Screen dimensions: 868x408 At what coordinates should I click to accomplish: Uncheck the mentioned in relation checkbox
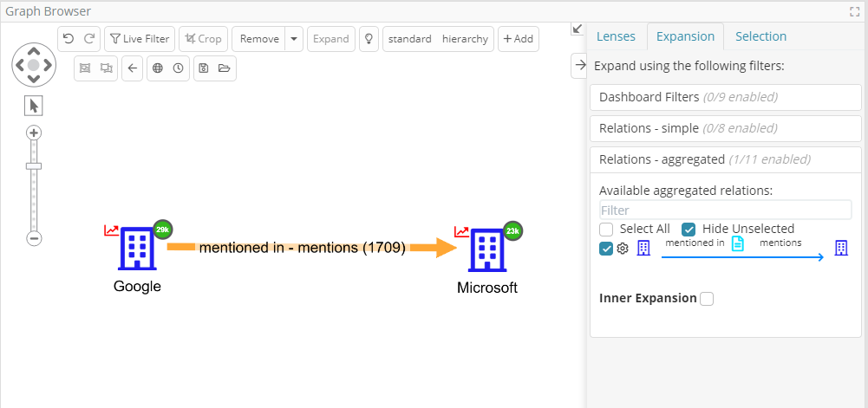point(606,249)
